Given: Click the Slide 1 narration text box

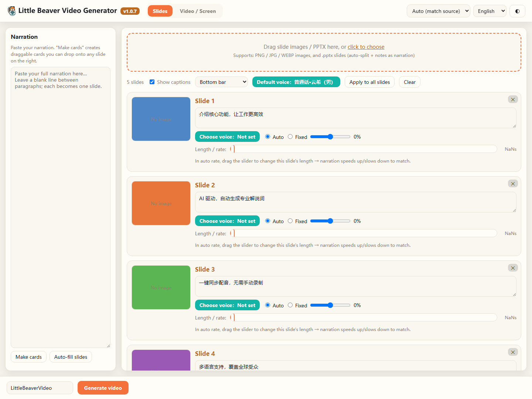Looking at the screenshot, I should [356, 118].
